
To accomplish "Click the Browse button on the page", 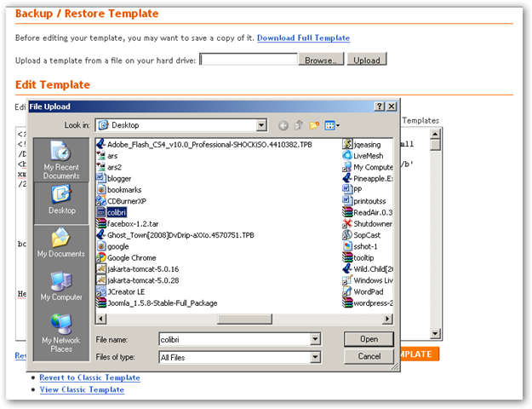I will pos(321,60).
